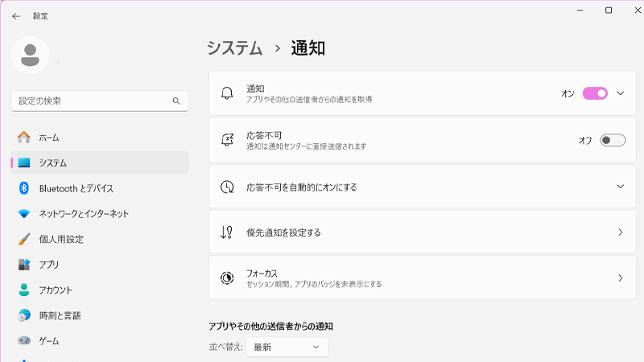
Task: Click the アカウント person icon
Action: (24, 290)
